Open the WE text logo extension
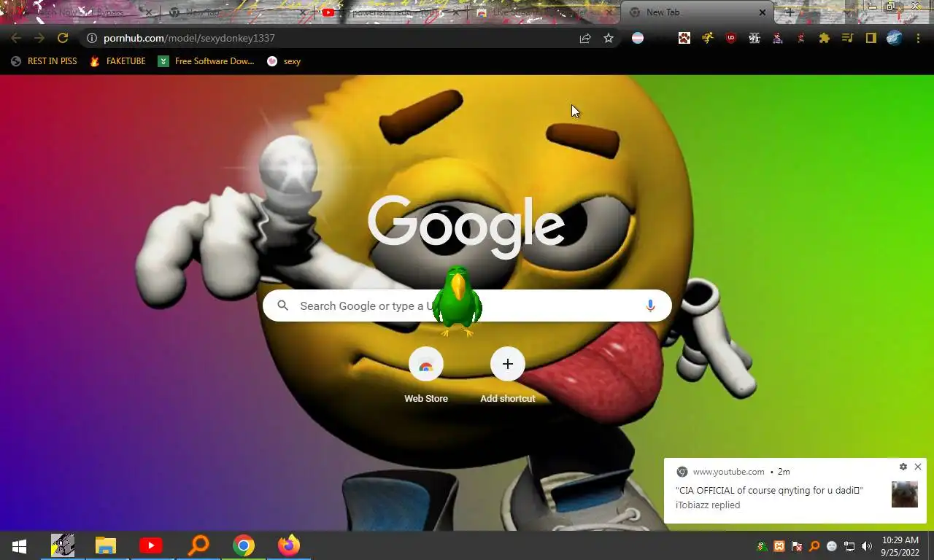 coord(754,38)
